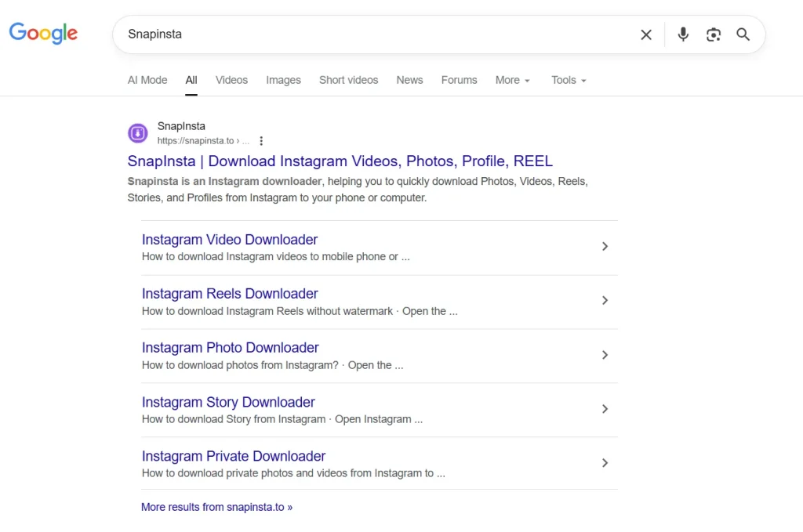Expand chevron on Instagram Reels Downloader row
803x532 pixels.
point(605,300)
